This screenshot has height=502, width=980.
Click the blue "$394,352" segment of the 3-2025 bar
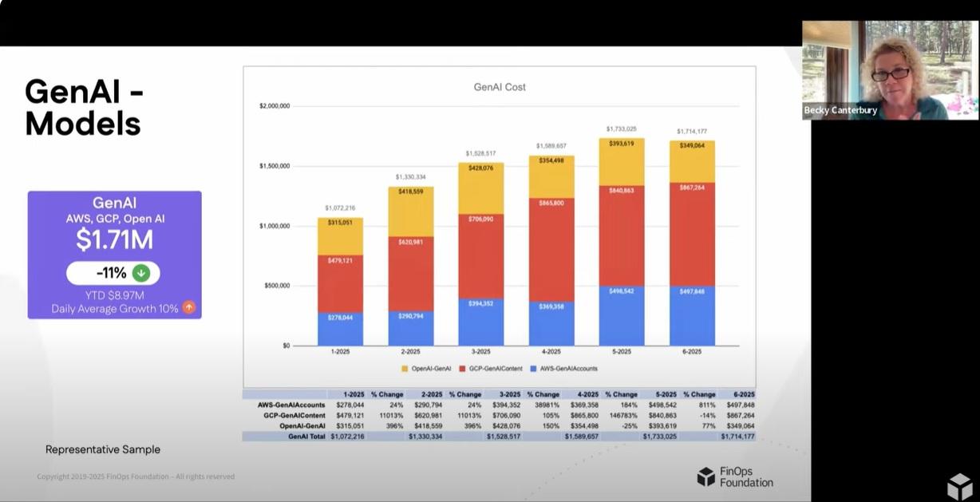[481, 322]
